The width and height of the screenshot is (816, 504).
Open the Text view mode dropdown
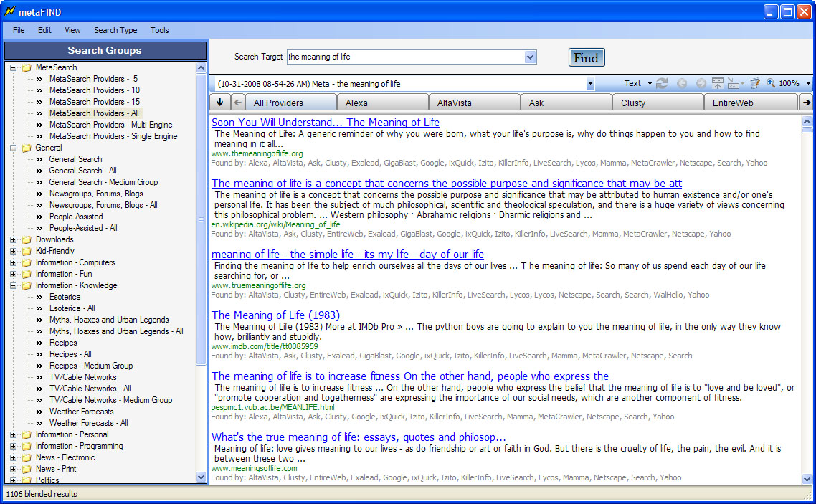[650, 83]
